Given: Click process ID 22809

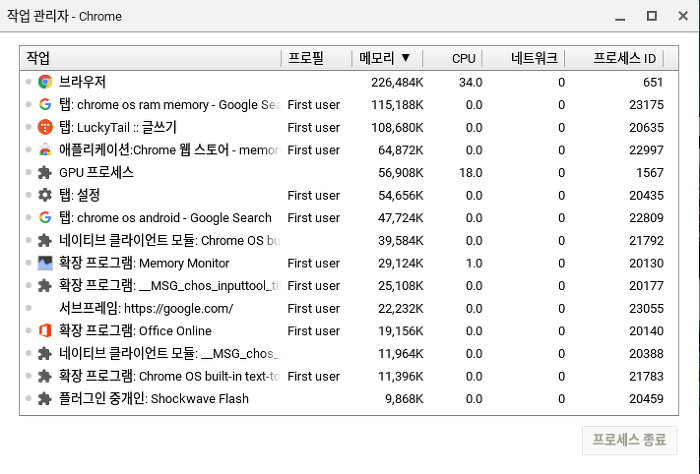Looking at the screenshot, I should click(646, 218).
